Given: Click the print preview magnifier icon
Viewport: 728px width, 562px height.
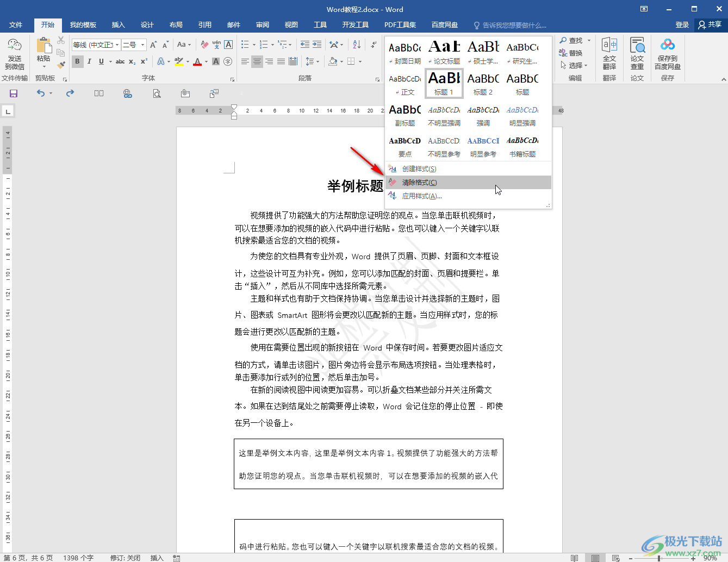Looking at the screenshot, I should 157,93.
